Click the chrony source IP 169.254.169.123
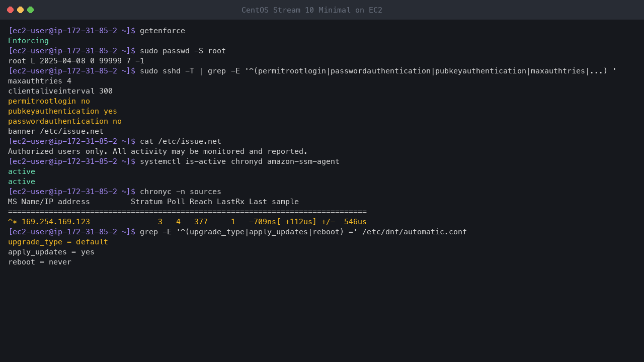 click(x=56, y=222)
